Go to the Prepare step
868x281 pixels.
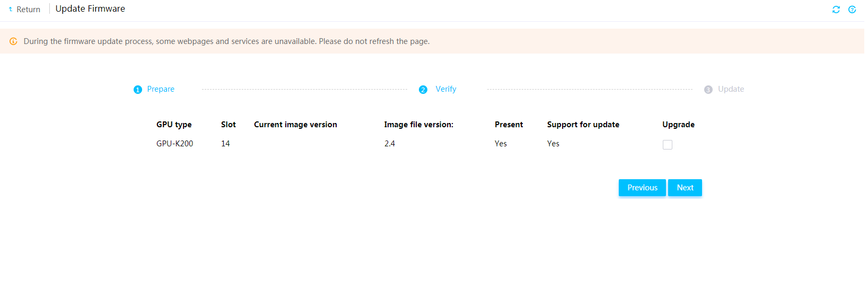161,89
